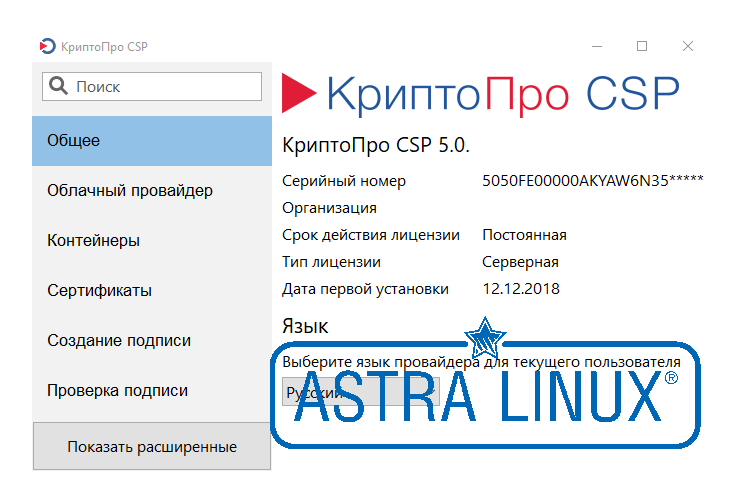The height and width of the screenshot is (503, 741).
Task: Click the Показать расширенные button
Action: [x=152, y=446]
